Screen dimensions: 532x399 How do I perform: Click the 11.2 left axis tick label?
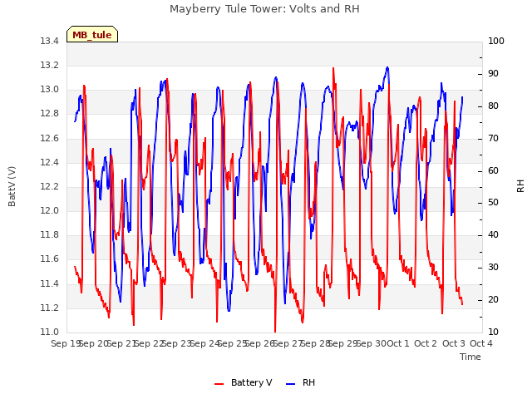[50, 308]
